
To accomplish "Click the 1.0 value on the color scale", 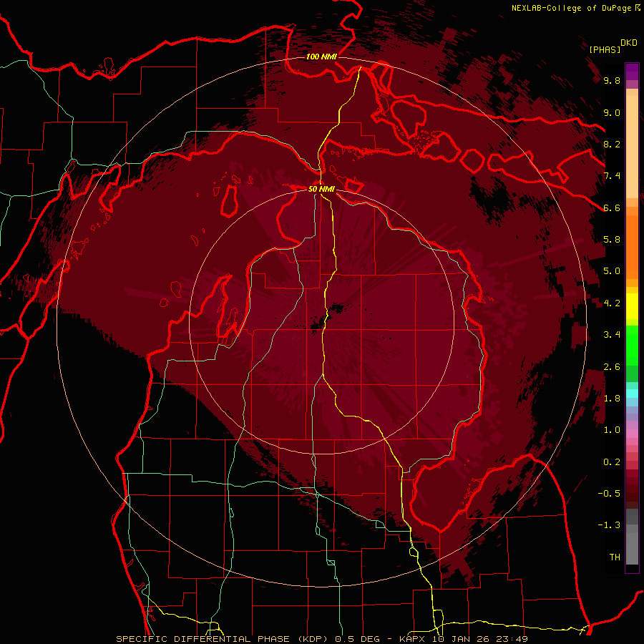I will (x=612, y=430).
